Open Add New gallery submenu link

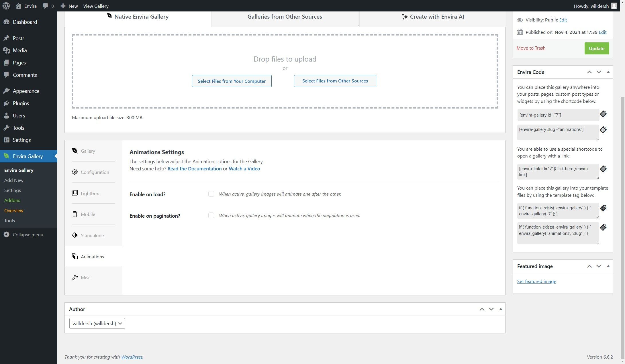click(14, 180)
